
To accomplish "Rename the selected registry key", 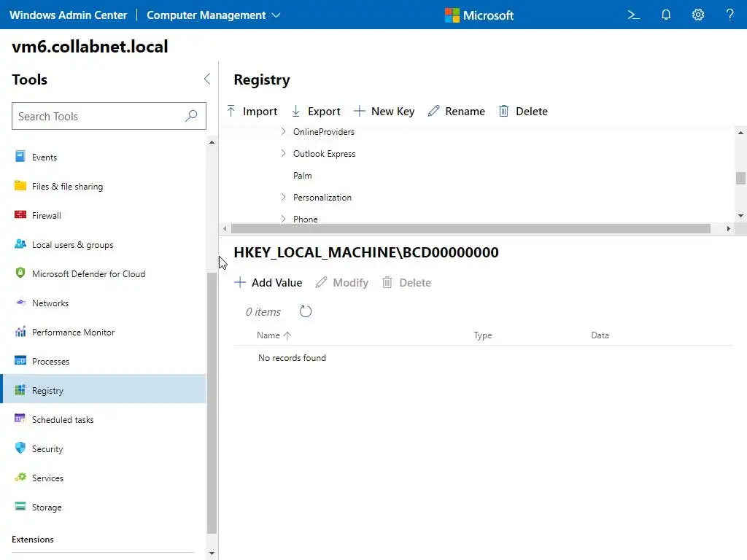I will pyautogui.click(x=457, y=111).
